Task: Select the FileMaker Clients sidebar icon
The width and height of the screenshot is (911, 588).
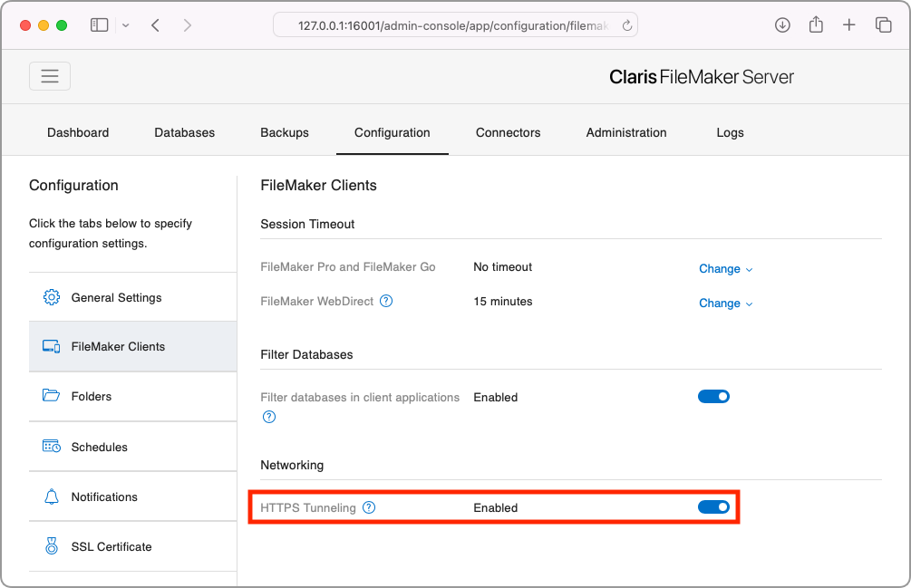Action: (52, 346)
